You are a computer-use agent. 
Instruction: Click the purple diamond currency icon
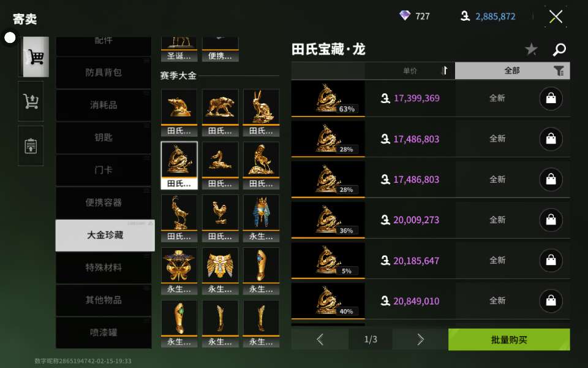pyautogui.click(x=405, y=16)
